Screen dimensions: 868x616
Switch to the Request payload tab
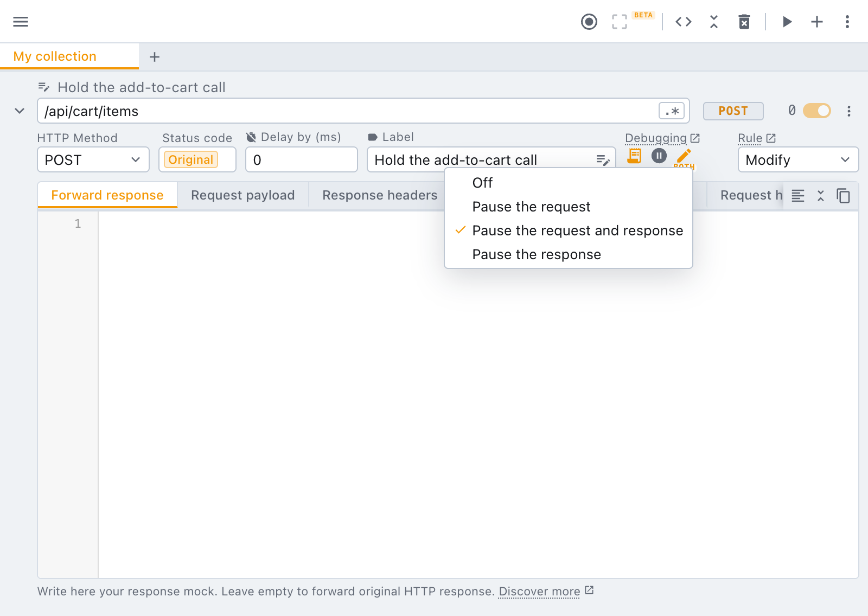tap(243, 195)
